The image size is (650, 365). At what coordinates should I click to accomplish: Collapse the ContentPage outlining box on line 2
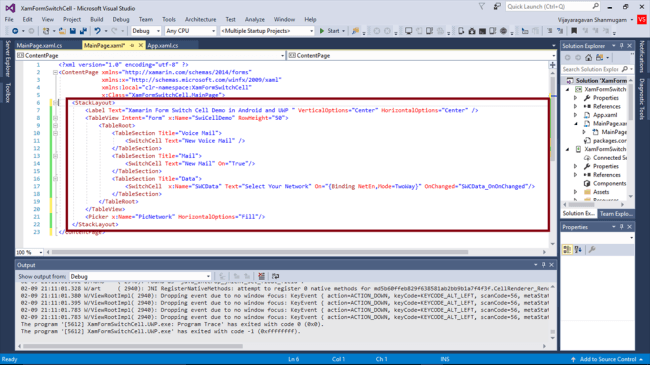coord(55,72)
